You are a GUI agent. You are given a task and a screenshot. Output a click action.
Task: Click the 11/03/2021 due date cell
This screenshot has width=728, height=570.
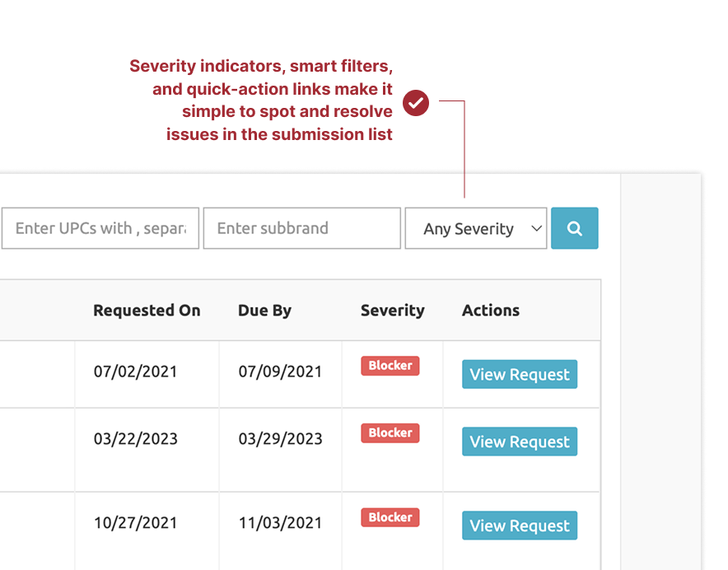coord(280,523)
